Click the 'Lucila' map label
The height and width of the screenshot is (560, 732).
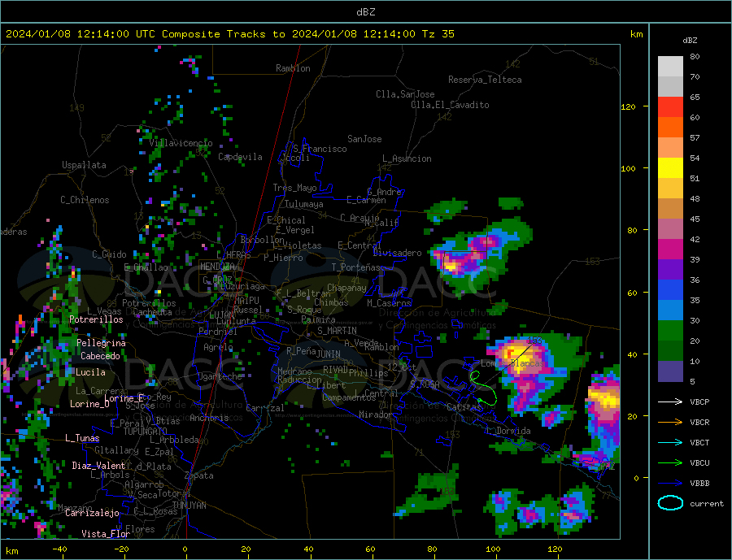click(x=90, y=372)
